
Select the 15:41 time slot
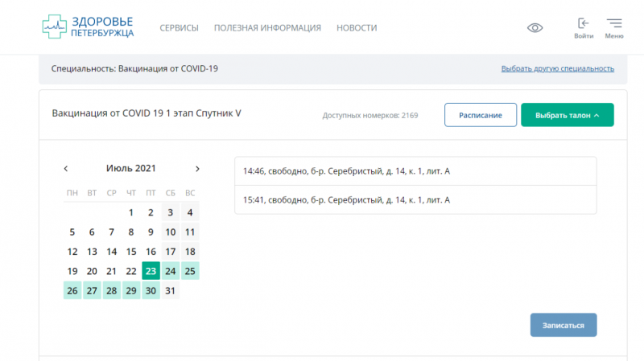[x=415, y=199]
